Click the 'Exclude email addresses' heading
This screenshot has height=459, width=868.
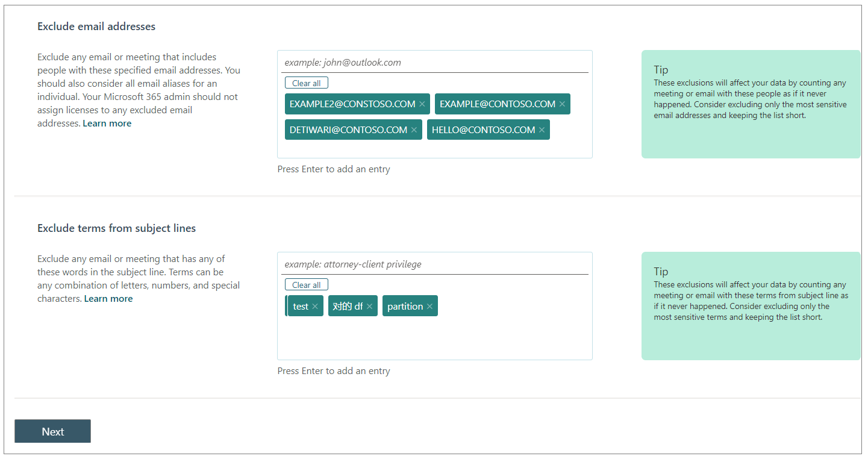tap(96, 27)
